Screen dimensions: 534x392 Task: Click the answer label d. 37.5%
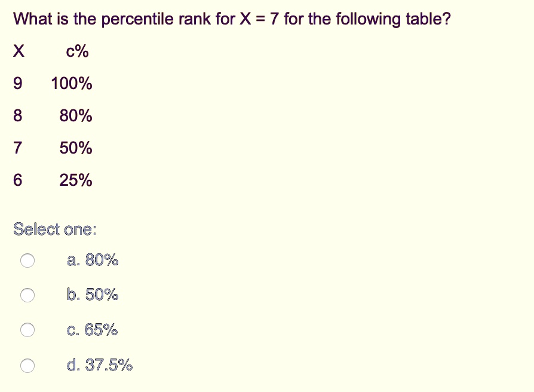pyautogui.click(x=100, y=365)
